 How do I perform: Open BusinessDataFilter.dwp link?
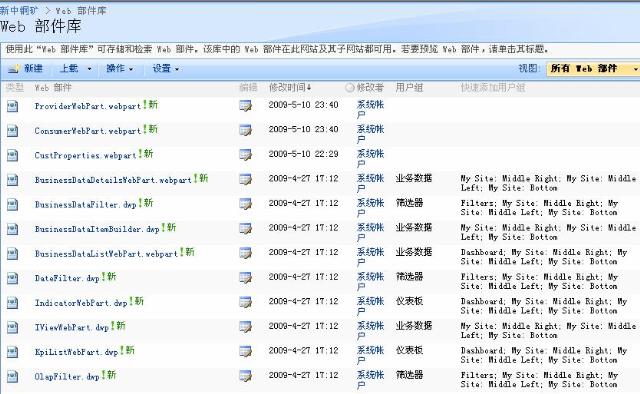tap(85, 205)
